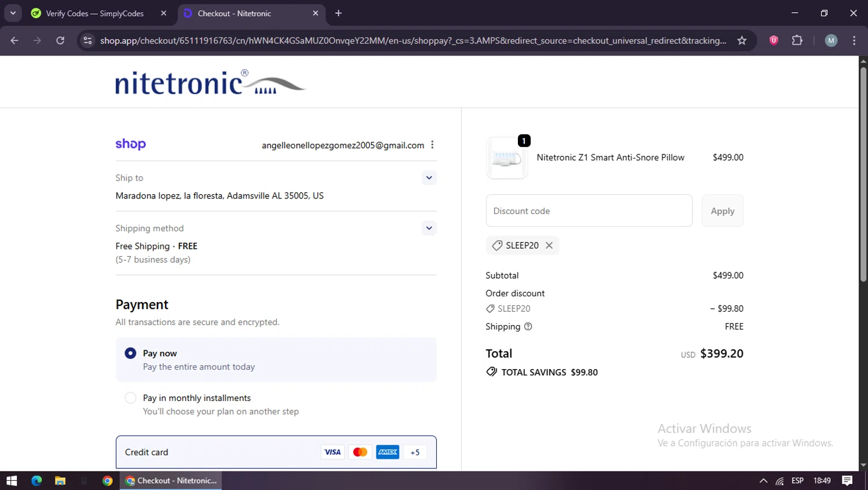Select Pay in monthly installments option

(131, 398)
